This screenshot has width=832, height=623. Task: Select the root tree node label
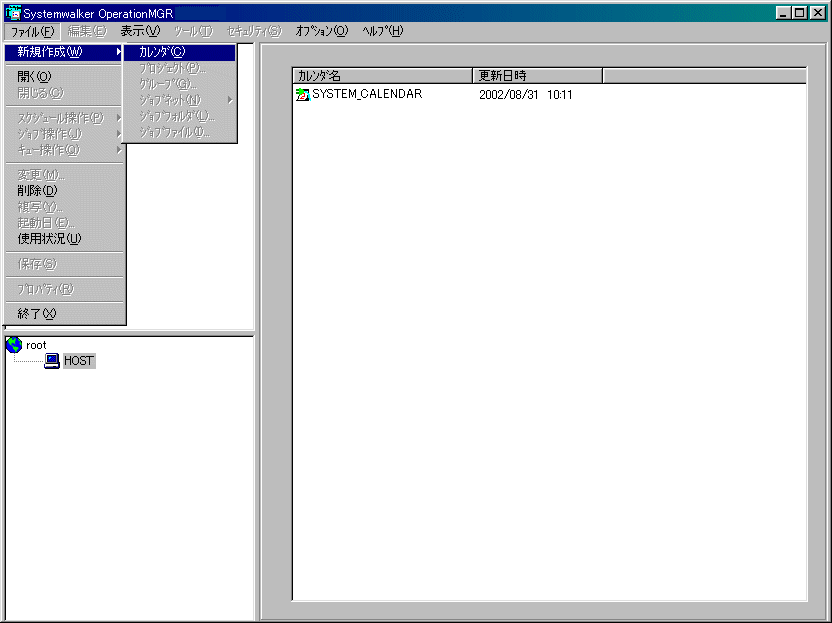pyautogui.click(x=36, y=345)
